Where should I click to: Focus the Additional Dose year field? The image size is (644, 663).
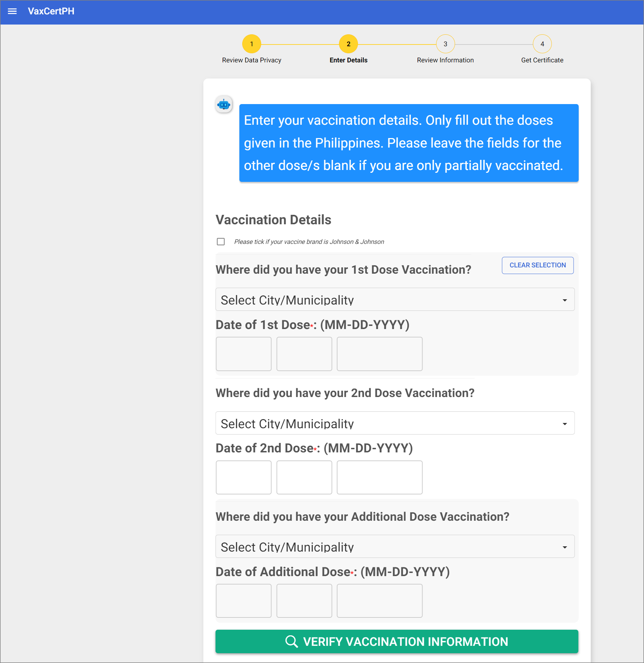click(x=380, y=601)
